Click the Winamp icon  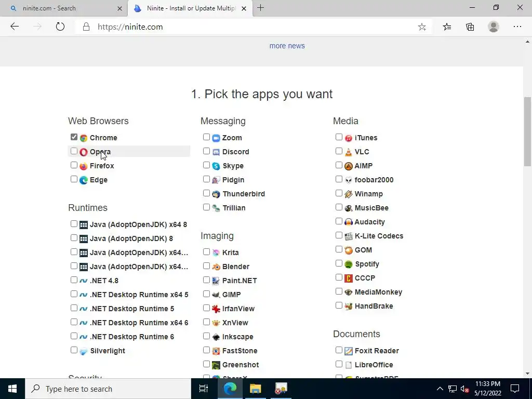(x=349, y=194)
